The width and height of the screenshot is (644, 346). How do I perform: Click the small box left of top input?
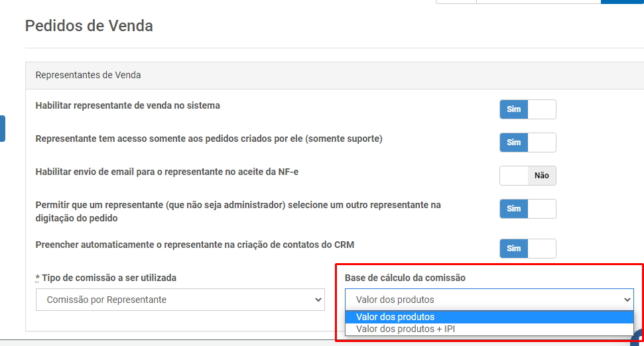(x=456, y=1)
